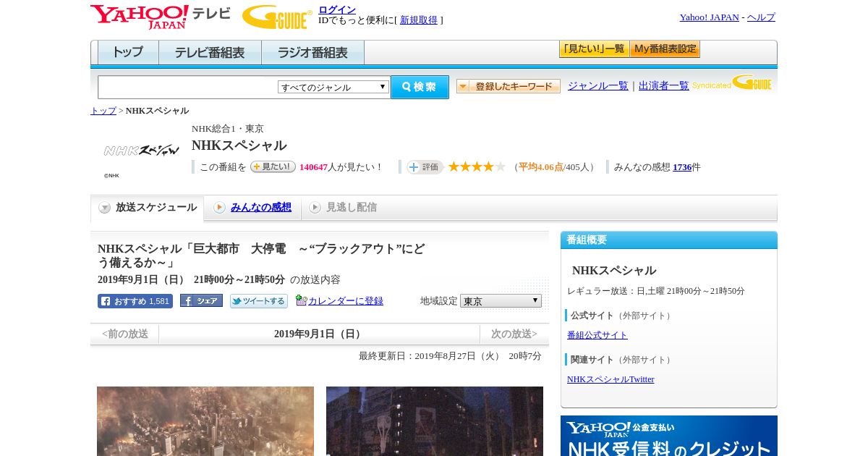The height and width of the screenshot is (456, 868).
Task: Add program with 見たい! plus button
Action: click(273, 166)
